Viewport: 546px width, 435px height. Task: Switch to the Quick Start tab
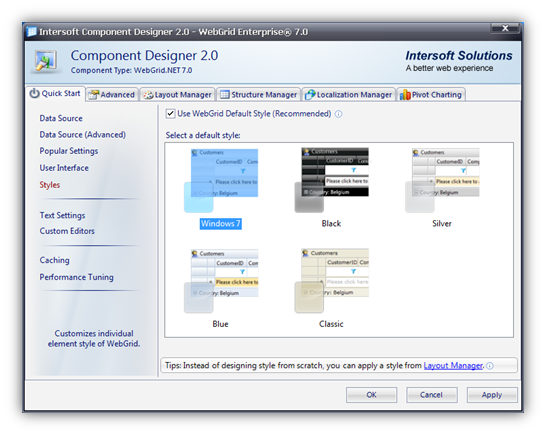point(55,94)
